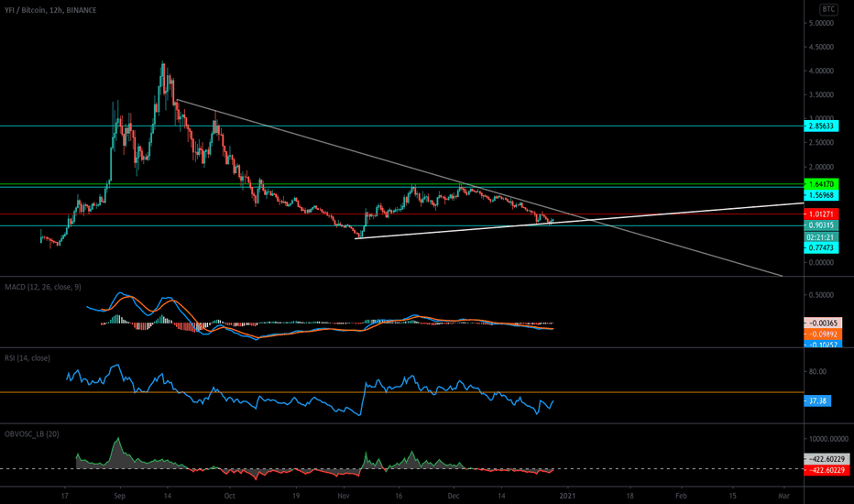
Task: Click the Dec date on time axis
Action: (x=454, y=496)
